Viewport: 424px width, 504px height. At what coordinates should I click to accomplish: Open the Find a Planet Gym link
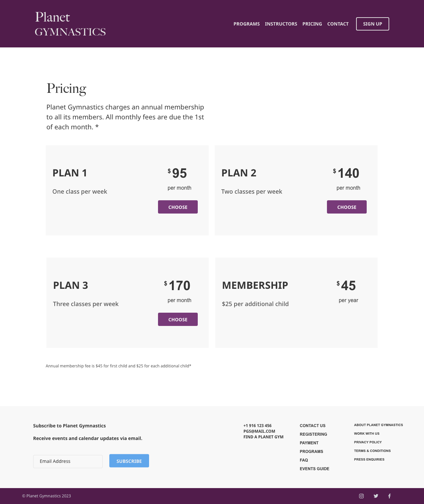[263, 437]
